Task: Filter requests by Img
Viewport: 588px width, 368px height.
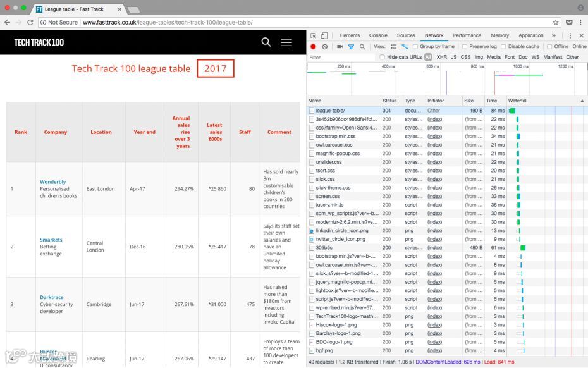Action: [x=479, y=57]
